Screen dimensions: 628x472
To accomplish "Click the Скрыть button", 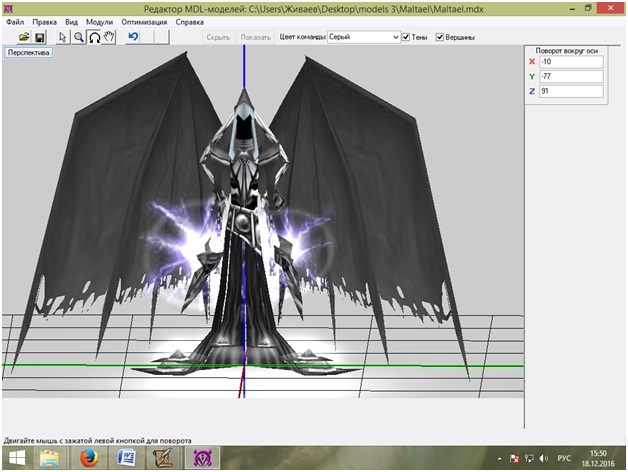I will click(x=218, y=37).
